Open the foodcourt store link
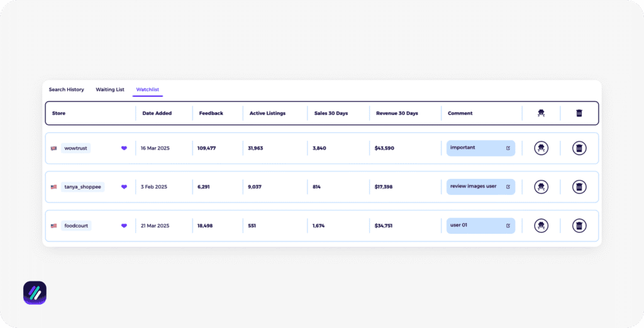This screenshot has width=644, height=328. point(76,226)
